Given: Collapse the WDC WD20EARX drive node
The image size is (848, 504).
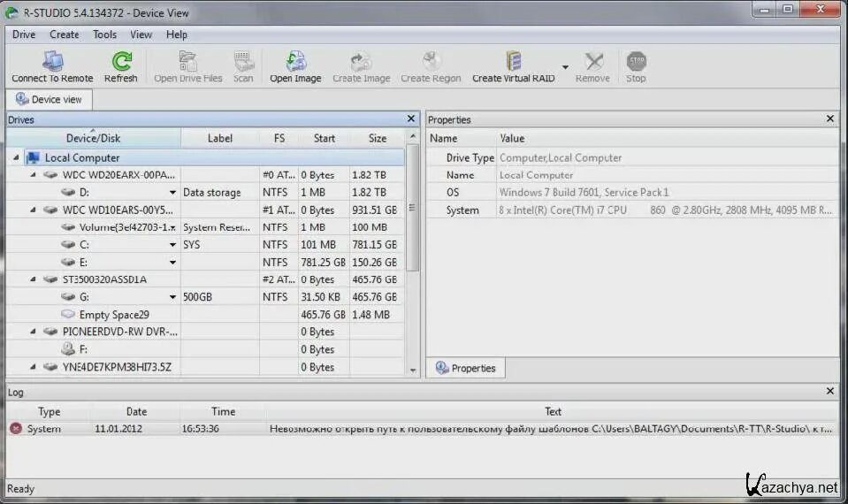Looking at the screenshot, I should [x=33, y=175].
